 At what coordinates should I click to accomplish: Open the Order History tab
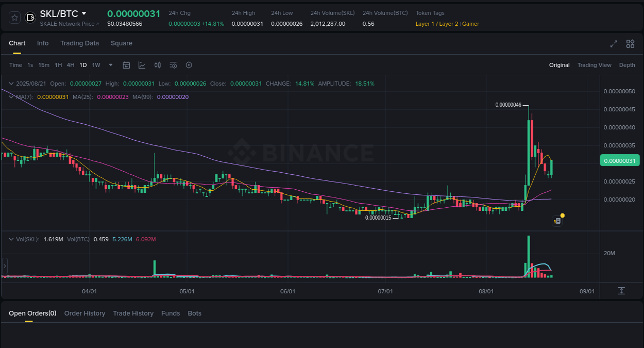click(x=84, y=313)
